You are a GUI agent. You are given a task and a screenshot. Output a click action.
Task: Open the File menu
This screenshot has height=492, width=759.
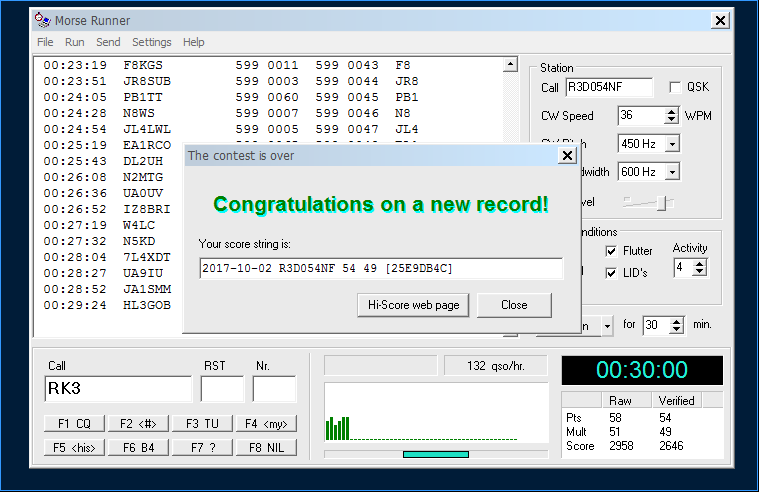coord(45,42)
